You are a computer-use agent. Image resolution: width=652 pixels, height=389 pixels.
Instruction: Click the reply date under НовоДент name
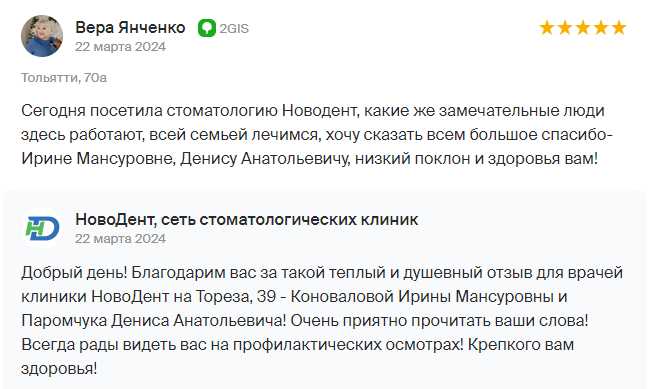click(x=120, y=239)
